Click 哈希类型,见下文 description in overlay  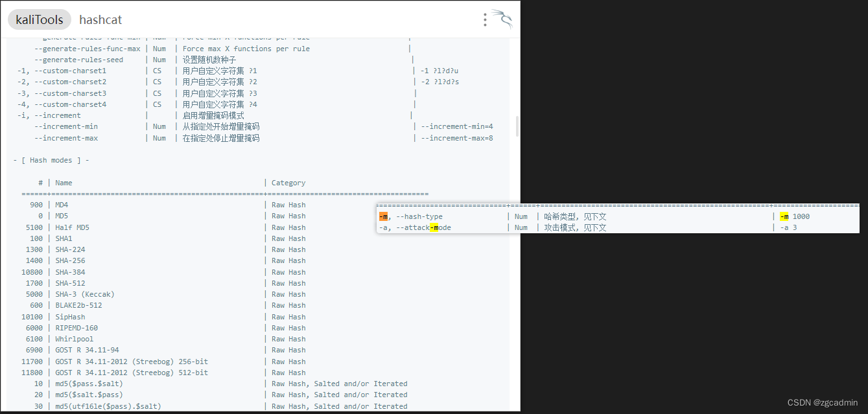(x=575, y=216)
